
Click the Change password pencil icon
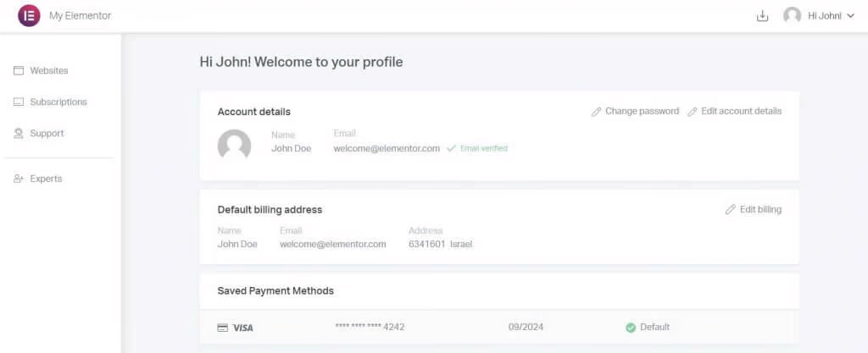[x=596, y=112]
